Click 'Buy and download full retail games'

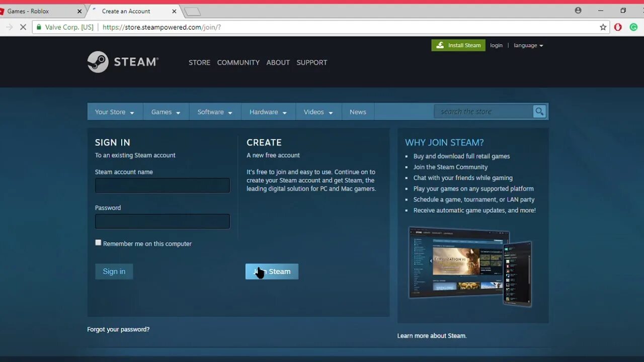[461, 156]
